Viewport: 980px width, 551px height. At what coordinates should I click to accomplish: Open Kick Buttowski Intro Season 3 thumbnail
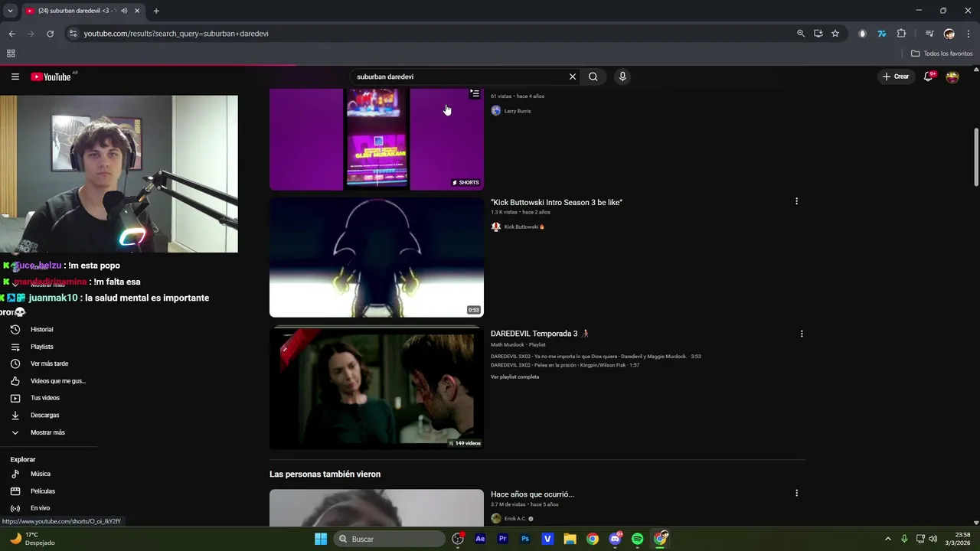point(377,257)
